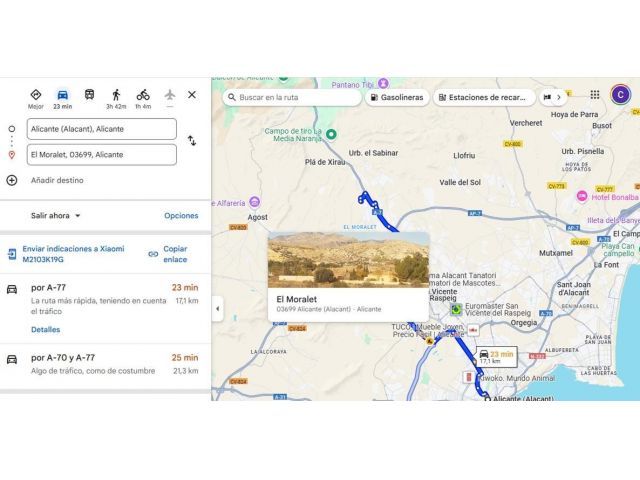Click the send-to-phone icon
The image size is (640, 480).
[12, 254]
